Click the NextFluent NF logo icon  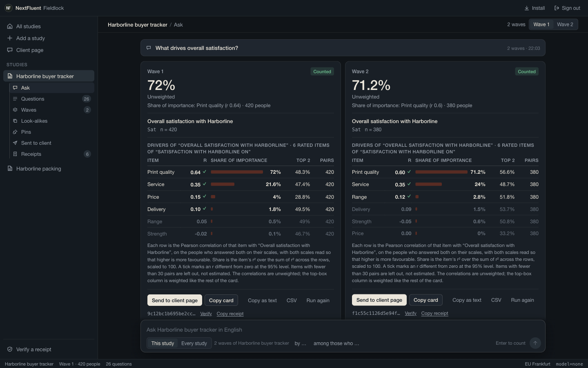coord(8,8)
